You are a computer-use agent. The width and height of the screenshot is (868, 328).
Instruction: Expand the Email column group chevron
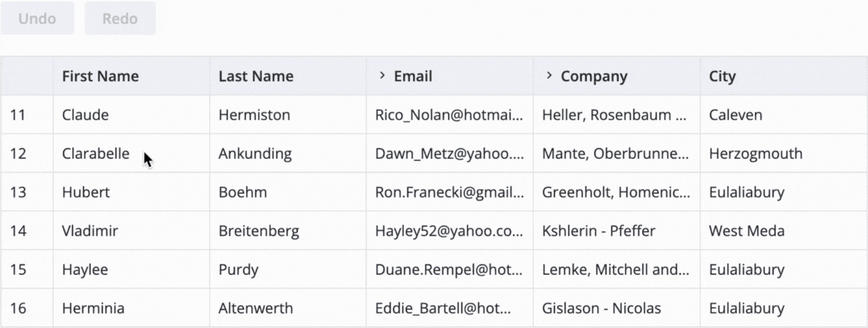click(382, 76)
